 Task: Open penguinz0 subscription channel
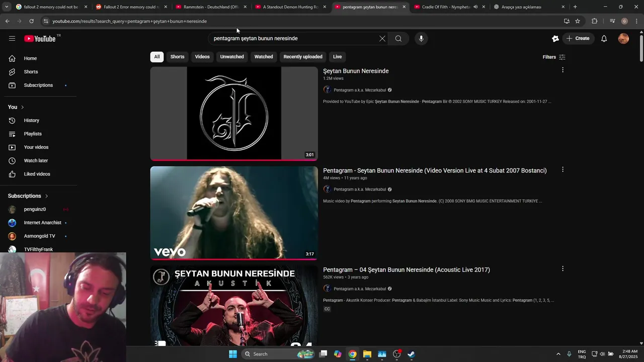click(x=35, y=209)
